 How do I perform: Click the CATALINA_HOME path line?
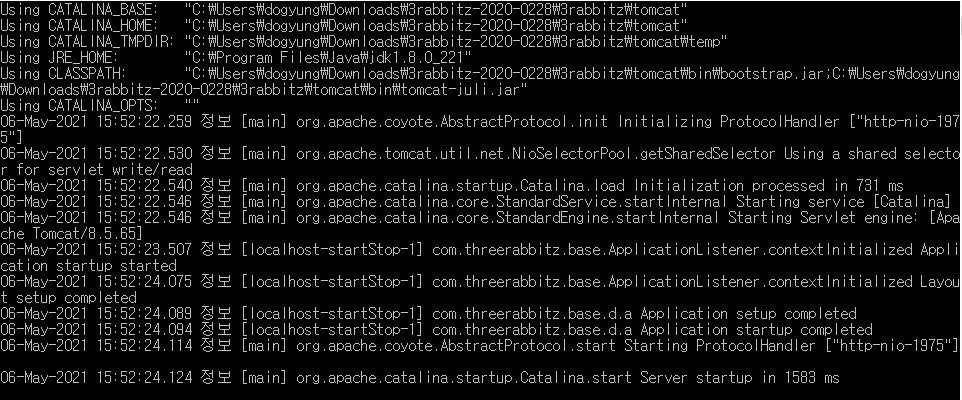pos(344,26)
